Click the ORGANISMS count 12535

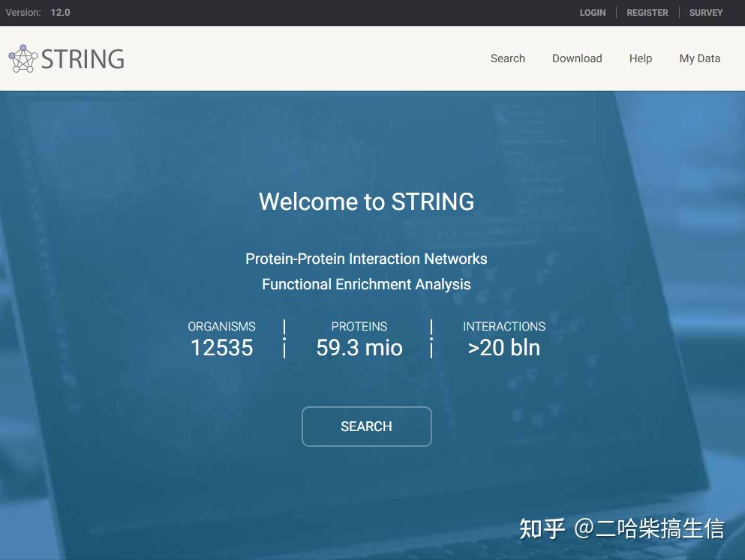(221, 347)
